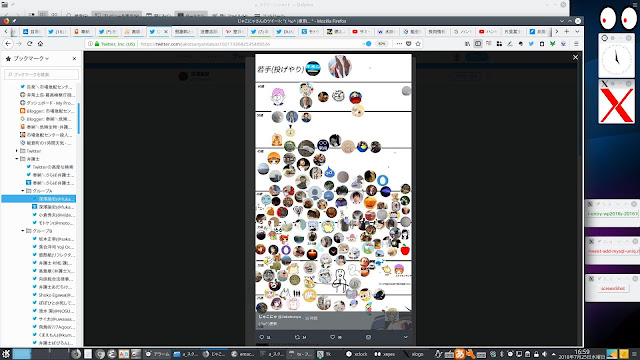Toggle the sidebar view toolbar button
The width and height of the screenshot is (640, 360).
478,44
